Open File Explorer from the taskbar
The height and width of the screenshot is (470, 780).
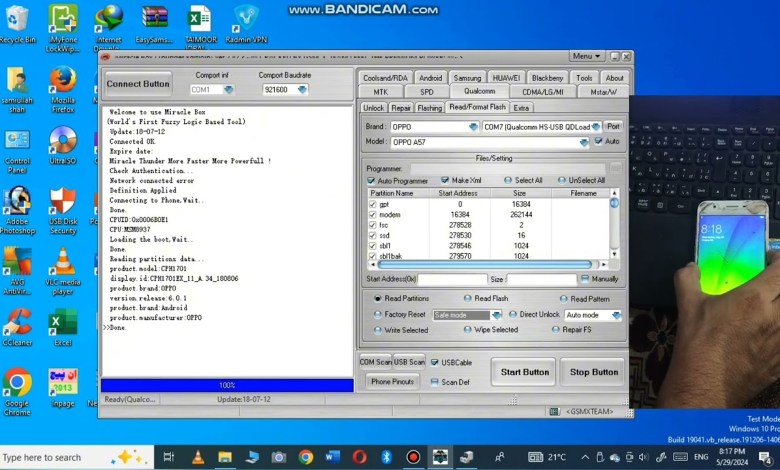pyautogui.click(x=225, y=457)
